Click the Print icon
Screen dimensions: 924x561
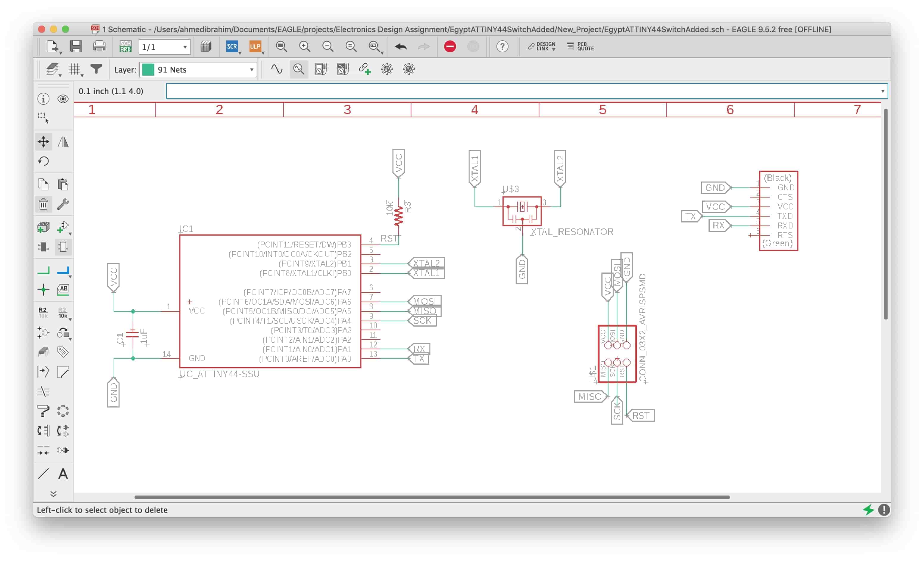(99, 47)
